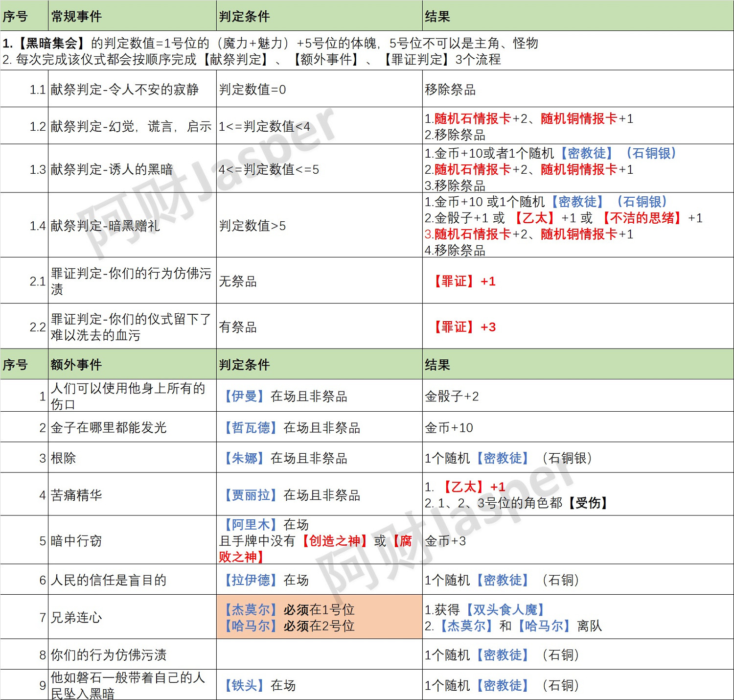Click the 【朱娜】 link in 根除 row
This screenshot has height=700, width=734.
tap(245, 458)
